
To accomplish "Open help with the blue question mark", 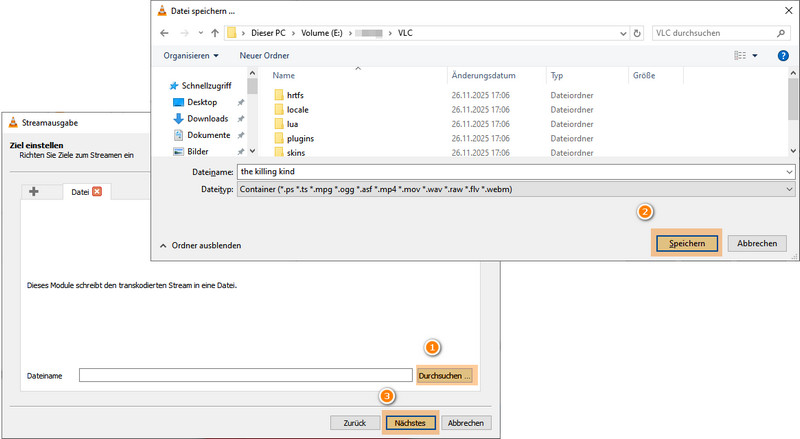I will 783,56.
